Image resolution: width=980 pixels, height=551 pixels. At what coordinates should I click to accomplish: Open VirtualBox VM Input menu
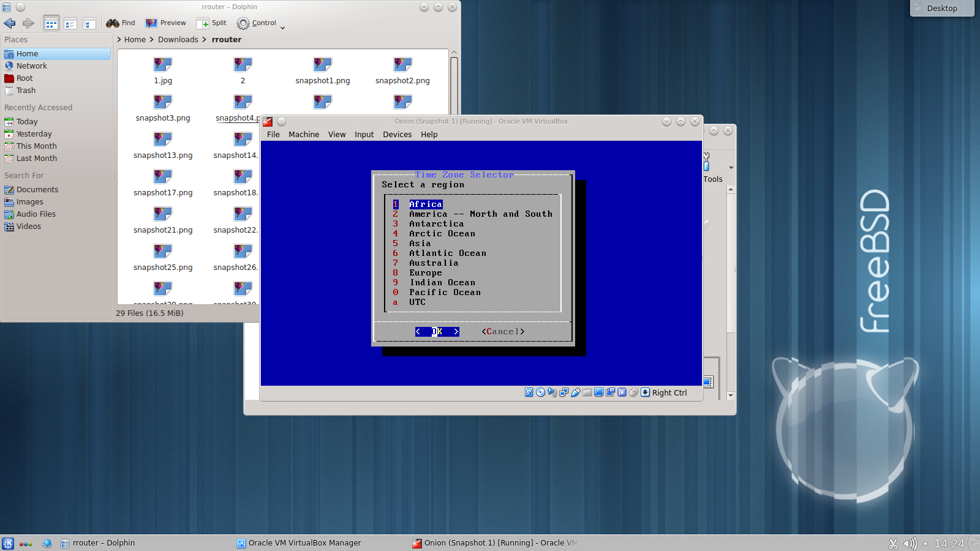tap(364, 135)
